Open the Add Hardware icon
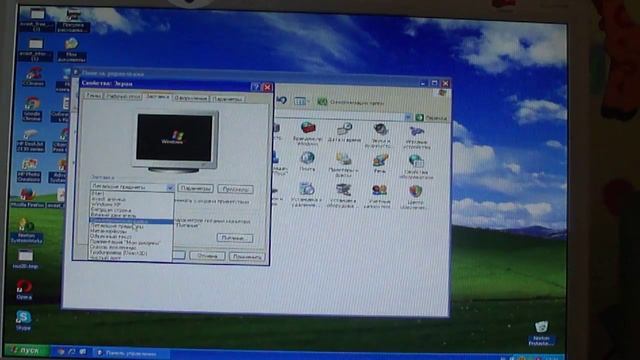 point(343,195)
